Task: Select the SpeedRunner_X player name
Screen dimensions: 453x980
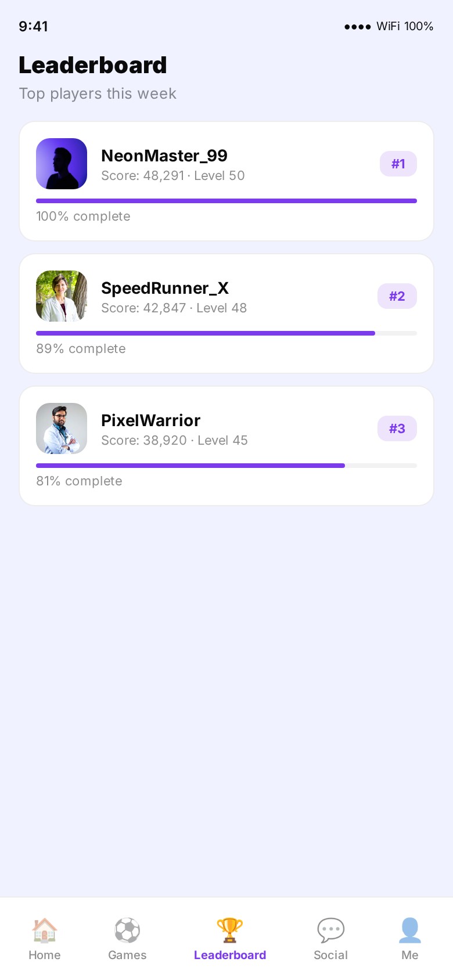Action: click(x=165, y=288)
